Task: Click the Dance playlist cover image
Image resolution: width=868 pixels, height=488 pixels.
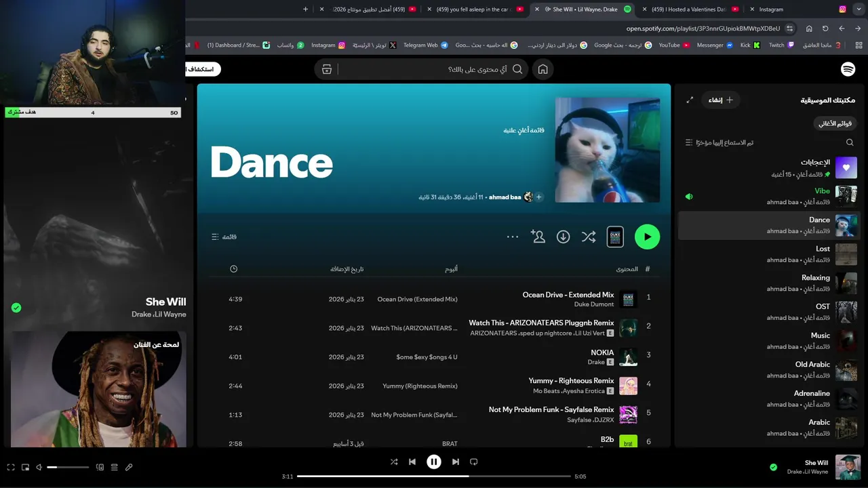Action: click(608, 150)
